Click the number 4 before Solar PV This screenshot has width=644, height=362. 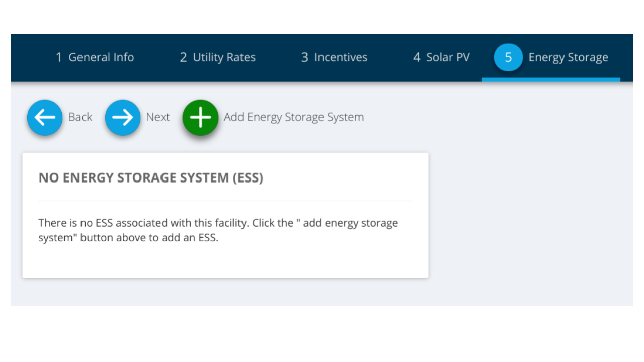[x=417, y=58]
